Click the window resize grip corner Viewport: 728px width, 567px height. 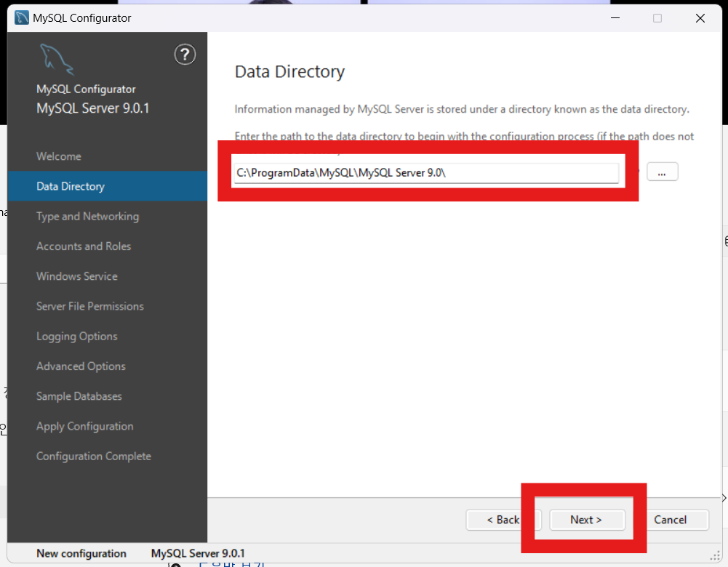pos(715,556)
